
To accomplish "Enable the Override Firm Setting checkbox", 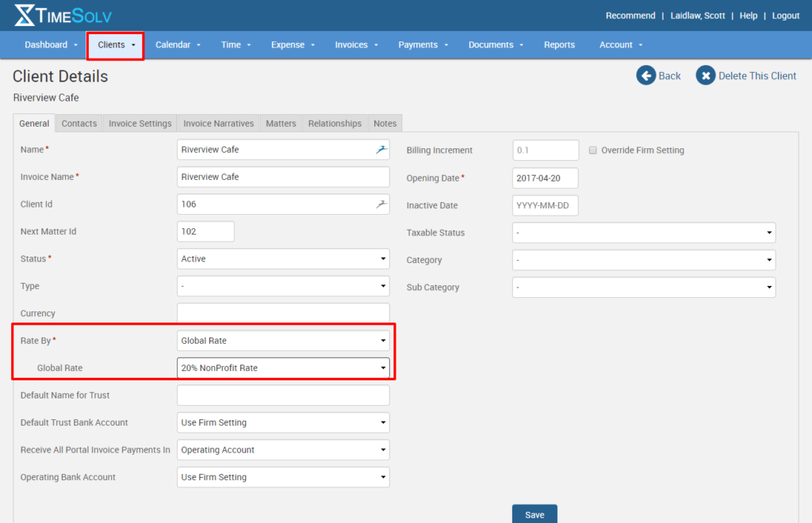I will click(x=592, y=150).
